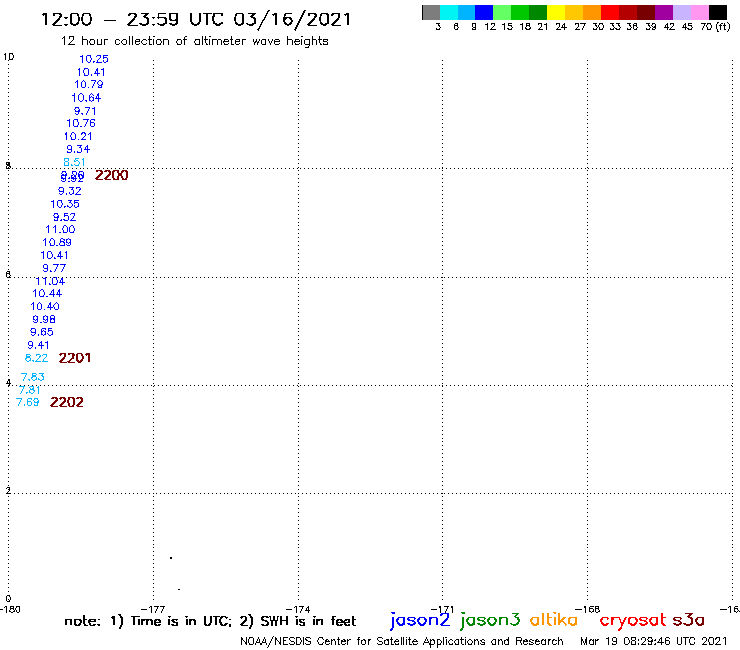Screen dimensions: 740x650
Task: Select the wave height value 10.25
Action: pos(93,59)
